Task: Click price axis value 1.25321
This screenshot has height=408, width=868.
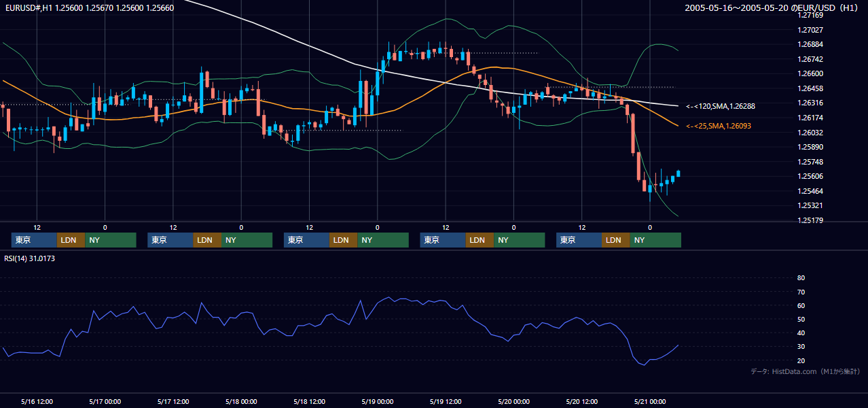Action: pyautogui.click(x=810, y=205)
